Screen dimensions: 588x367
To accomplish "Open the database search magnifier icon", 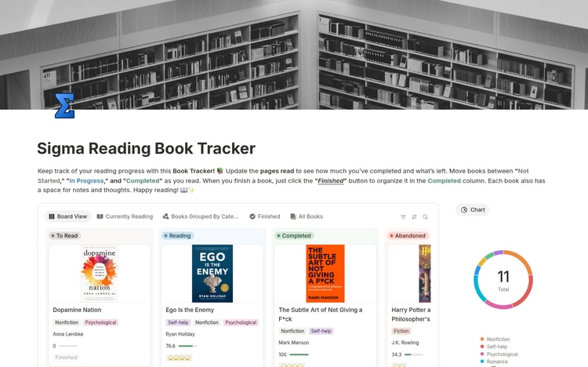I will tap(425, 216).
